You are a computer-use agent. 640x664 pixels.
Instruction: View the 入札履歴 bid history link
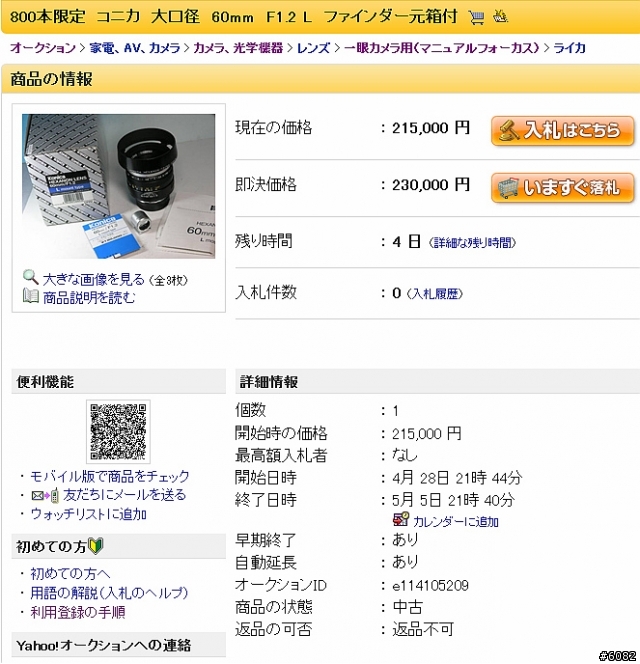(x=435, y=294)
